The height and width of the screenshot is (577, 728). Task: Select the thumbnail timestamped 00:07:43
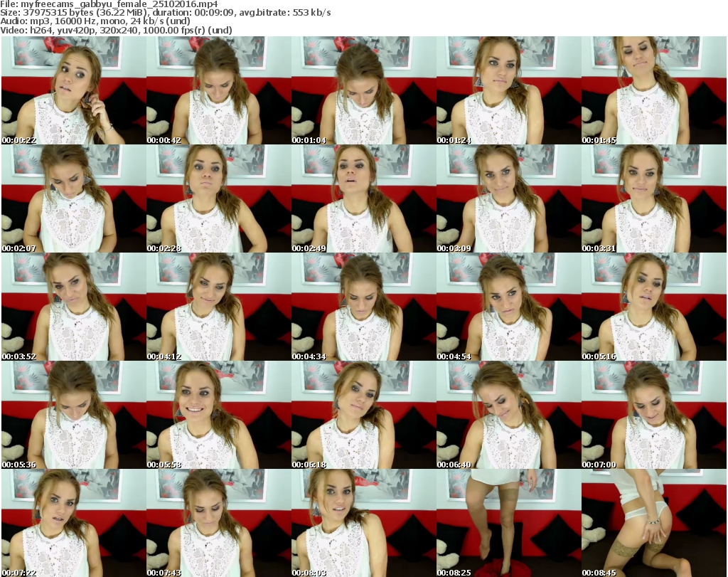pyautogui.click(x=219, y=523)
